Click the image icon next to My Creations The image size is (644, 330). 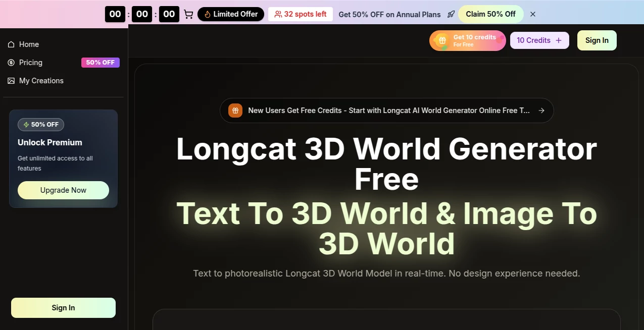coord(11,80)
